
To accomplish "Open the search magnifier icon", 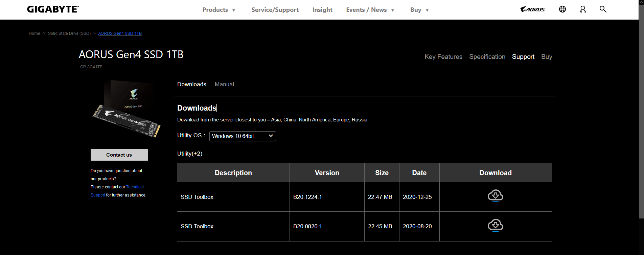I will point(603,9).
